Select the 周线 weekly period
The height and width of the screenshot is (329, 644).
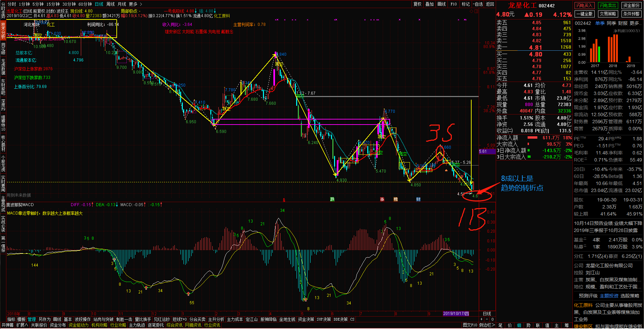tap(110, 4)
